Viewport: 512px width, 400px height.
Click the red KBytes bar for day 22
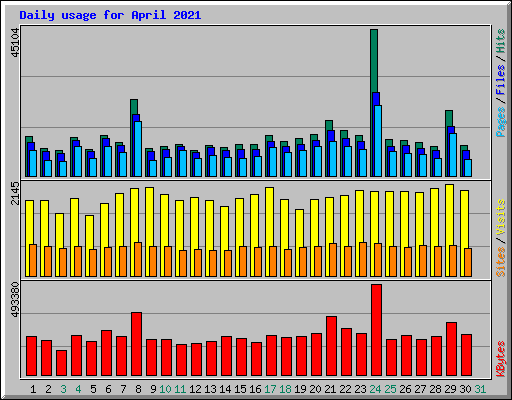click(x=347, y=352)
